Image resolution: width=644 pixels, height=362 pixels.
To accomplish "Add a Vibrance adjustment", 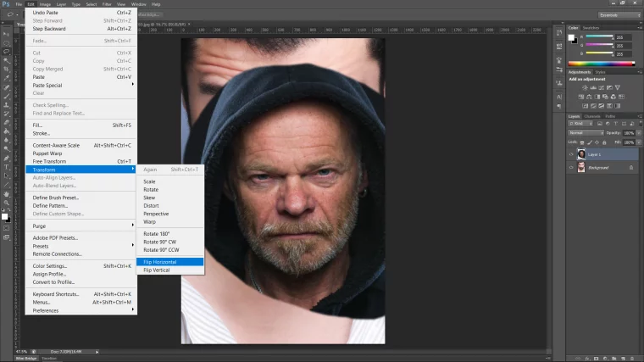I will point(617,87).
